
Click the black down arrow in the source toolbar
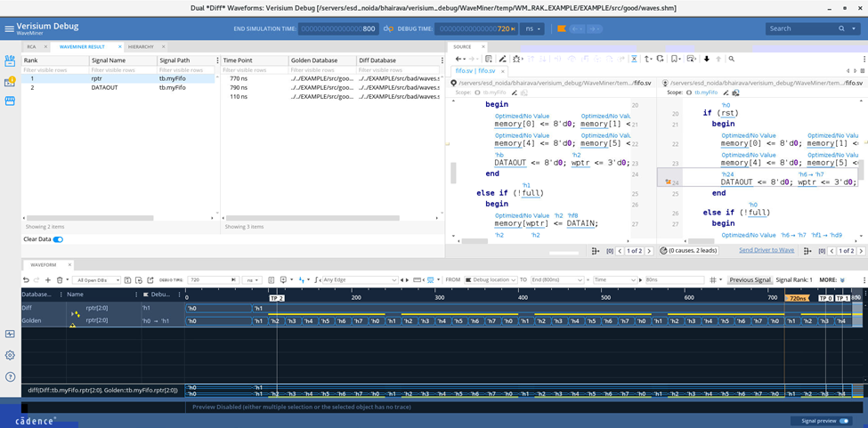(x=707, y=59)
